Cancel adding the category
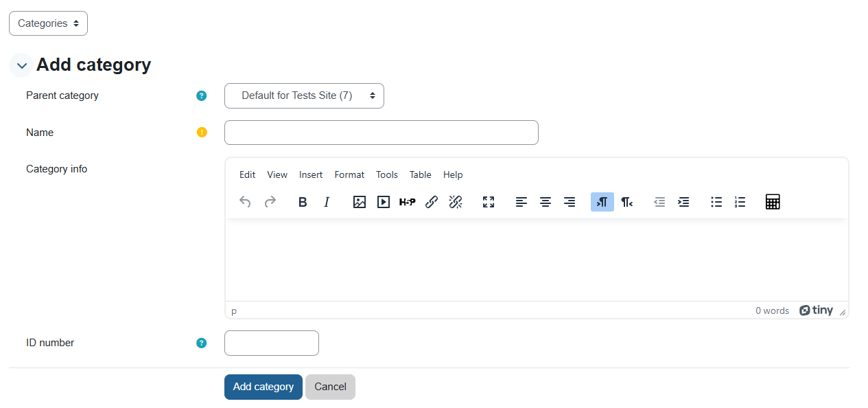The width and height of the screenshot is (868, 408). point(330,387)
